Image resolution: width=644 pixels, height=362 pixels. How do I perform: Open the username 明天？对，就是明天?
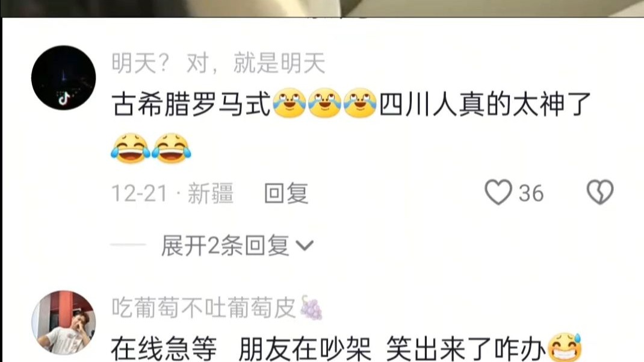pos(218,63)
